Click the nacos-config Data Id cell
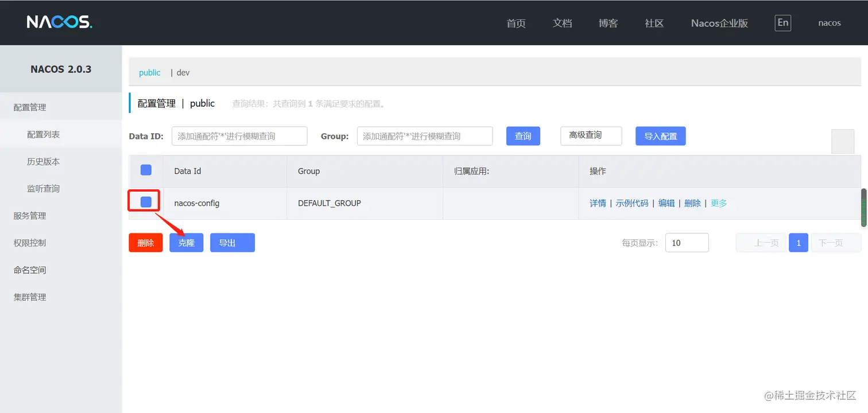868x413 pixels. pyautogui.click(x=225, y=203)
